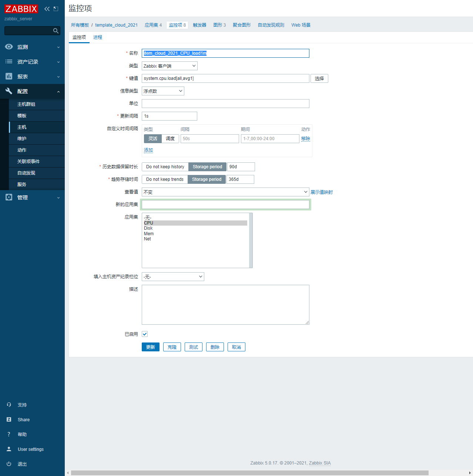Screen dimensions: 473x476
Task: Expand the 查看值 dropdown
Action: click(x=225, y=192)
